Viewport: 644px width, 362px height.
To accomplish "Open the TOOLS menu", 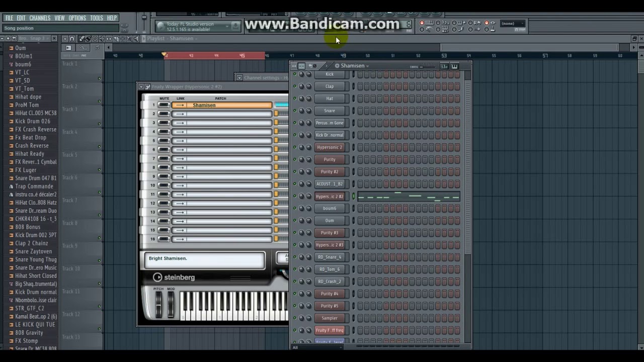I will (x=97, y=18).
